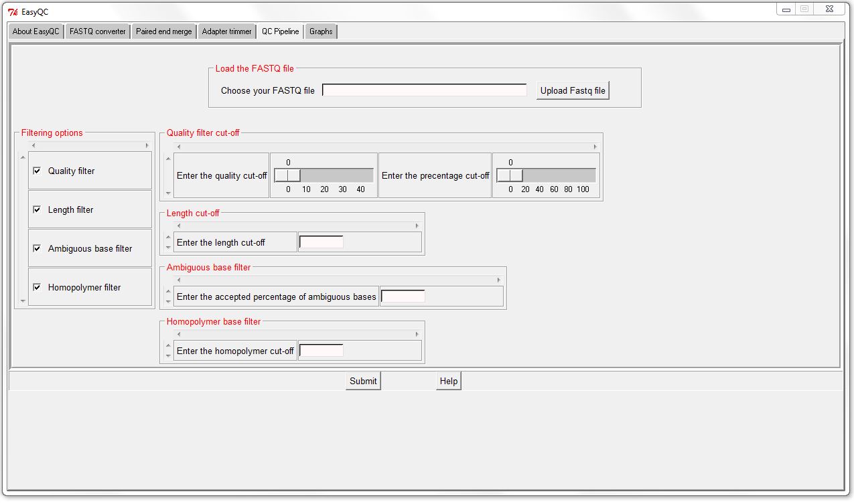Minimize the EasyQC window
This screenshot has width=854, height=504.
pos(786,9)
